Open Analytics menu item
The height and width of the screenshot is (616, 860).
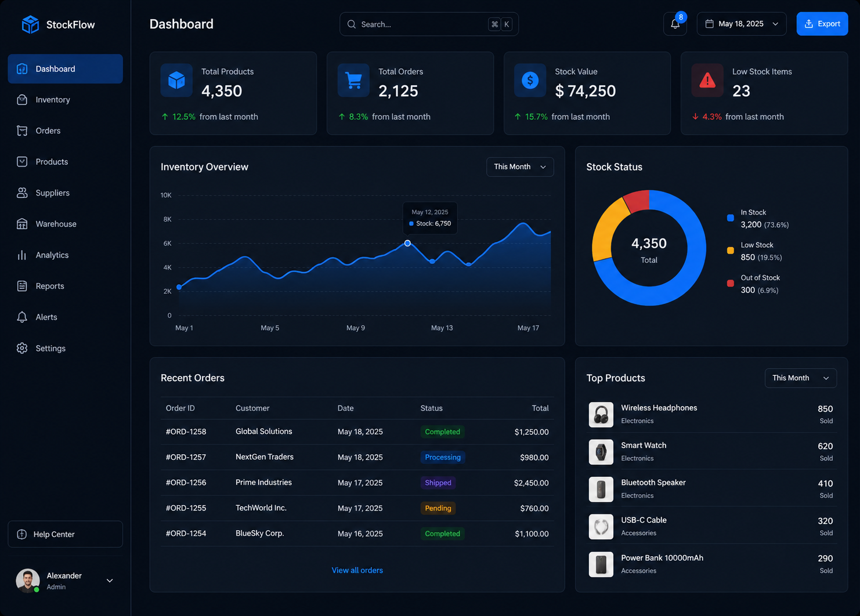click(x=65, y=255)
